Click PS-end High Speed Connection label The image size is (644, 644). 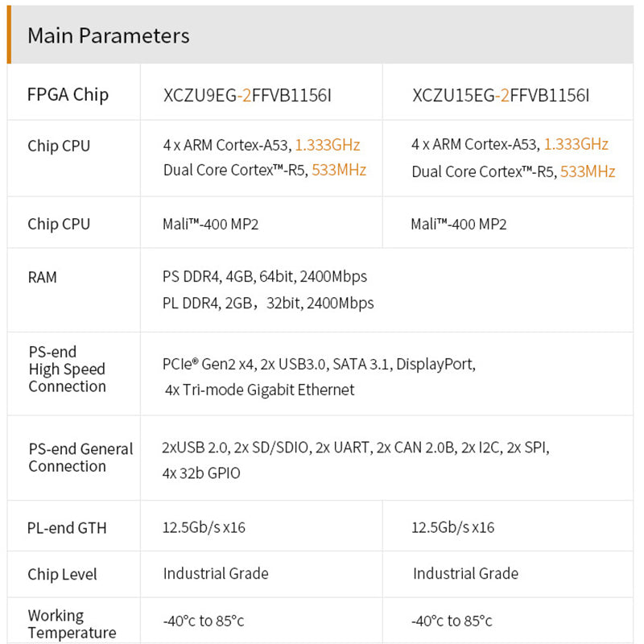click(67, 369)
